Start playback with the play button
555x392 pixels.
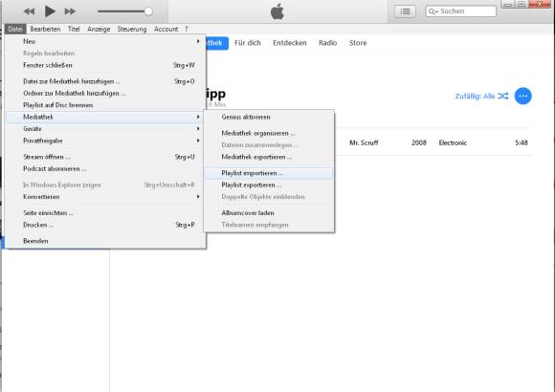pyautogui.click(x=50, y=11)
